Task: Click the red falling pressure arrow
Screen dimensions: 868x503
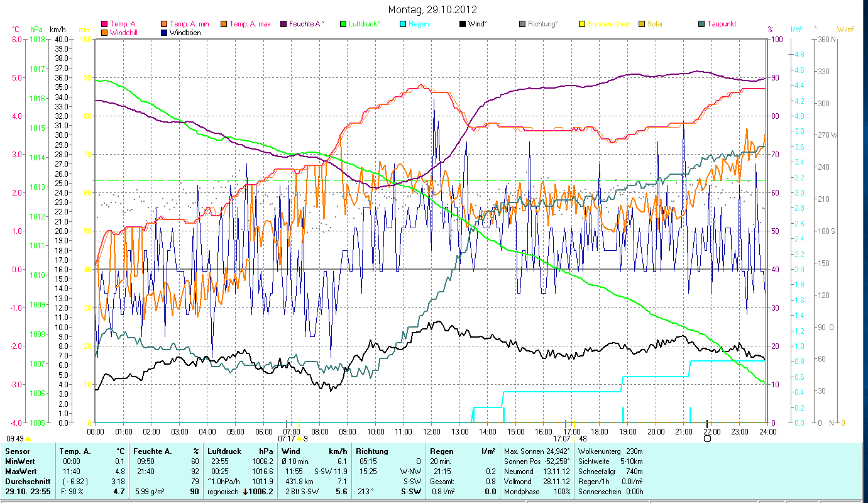Action: 246,492
